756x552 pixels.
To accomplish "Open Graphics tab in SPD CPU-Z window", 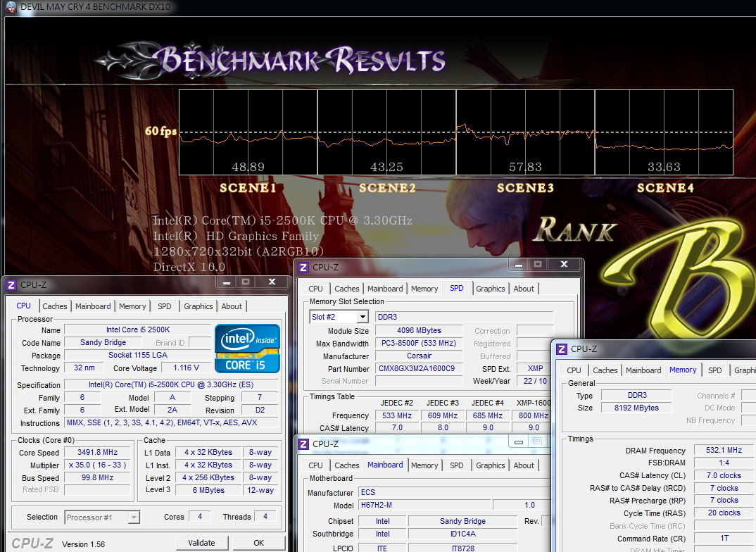I will (491, 288).
